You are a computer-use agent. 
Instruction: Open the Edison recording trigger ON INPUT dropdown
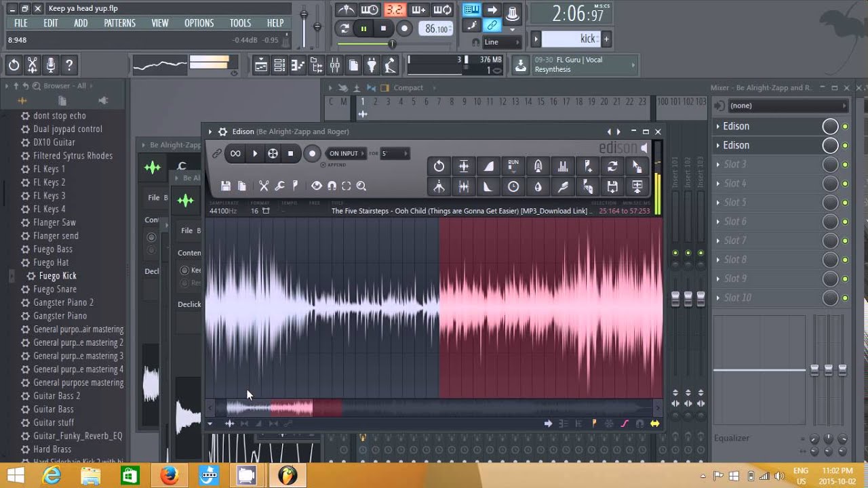click(346, 154)
